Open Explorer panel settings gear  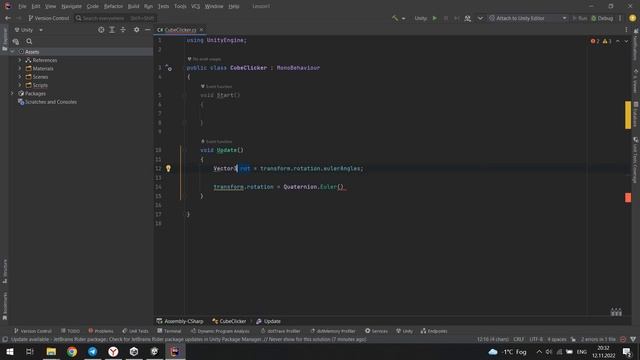click(136, 30)
